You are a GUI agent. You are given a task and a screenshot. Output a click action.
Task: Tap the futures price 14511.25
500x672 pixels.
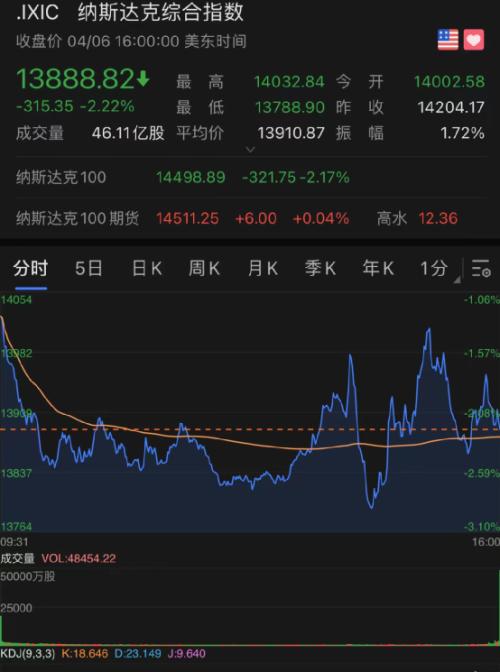point(187,219)
